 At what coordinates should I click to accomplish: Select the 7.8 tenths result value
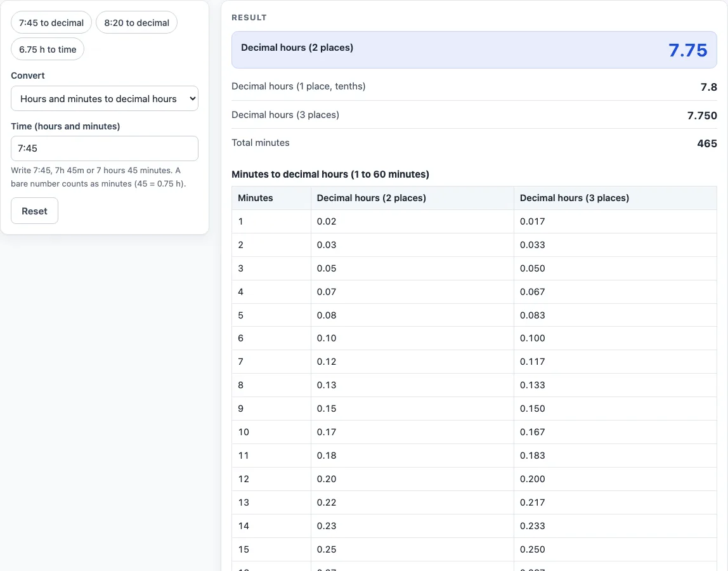tap(708, 87)
